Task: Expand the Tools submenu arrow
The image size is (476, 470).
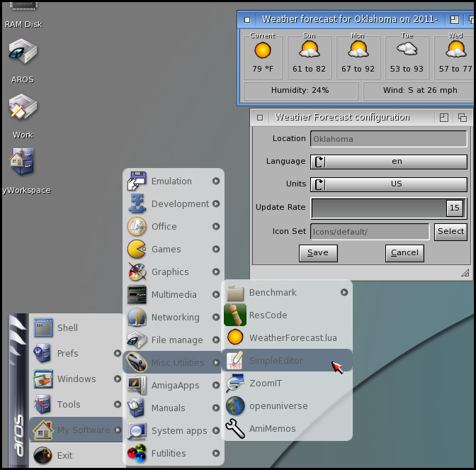Action: (118, 404)
